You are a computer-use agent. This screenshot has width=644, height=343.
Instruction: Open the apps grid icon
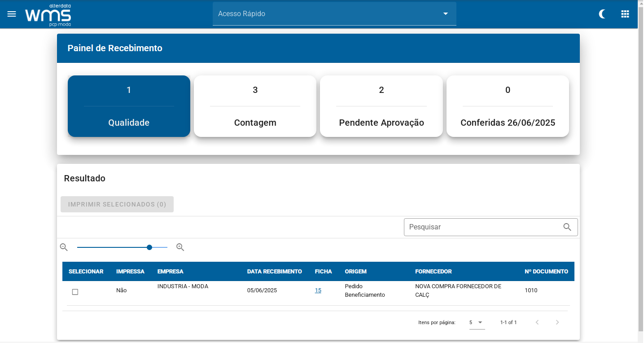click(625, 14)
